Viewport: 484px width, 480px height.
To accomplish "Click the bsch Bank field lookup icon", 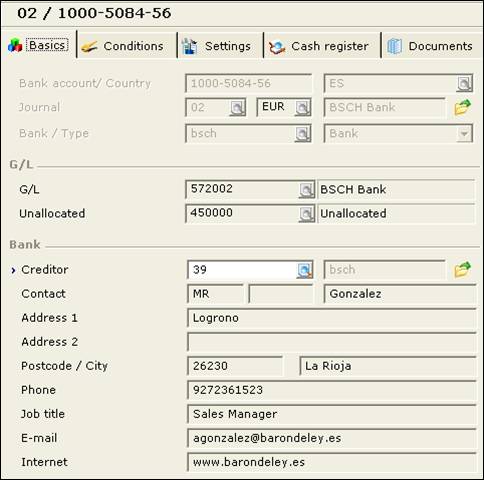I will pos(303,134).
